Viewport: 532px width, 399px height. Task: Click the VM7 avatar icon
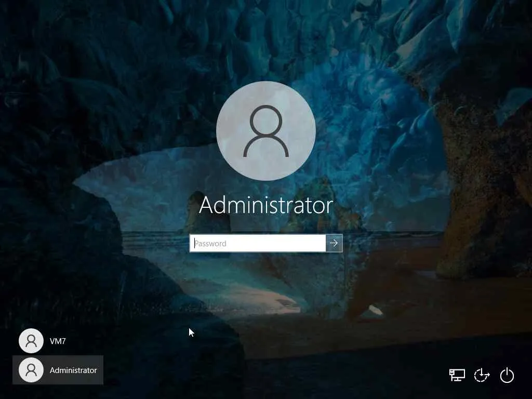31,341
